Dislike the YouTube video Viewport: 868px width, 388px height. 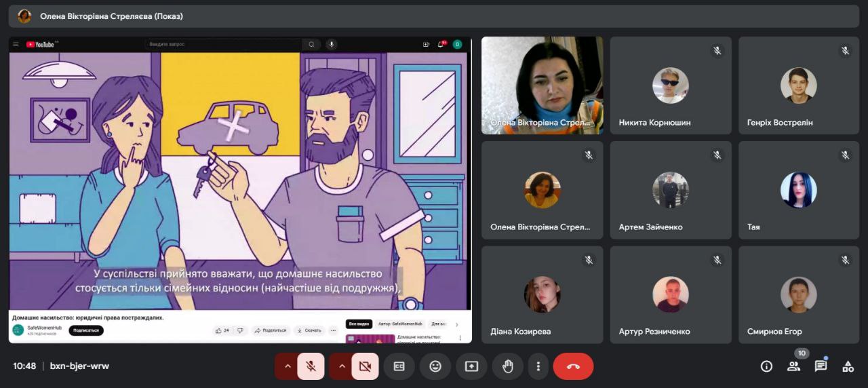point(239,330)
